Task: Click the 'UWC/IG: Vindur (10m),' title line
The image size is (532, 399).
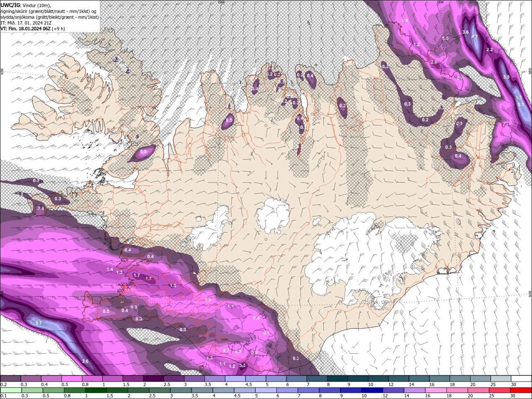Action: (x=25, y=5)
